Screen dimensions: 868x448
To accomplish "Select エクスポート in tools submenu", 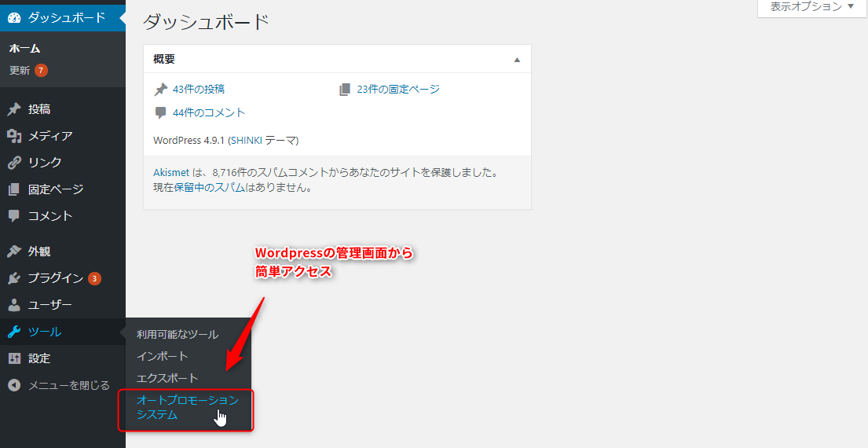I will point(167,378).
